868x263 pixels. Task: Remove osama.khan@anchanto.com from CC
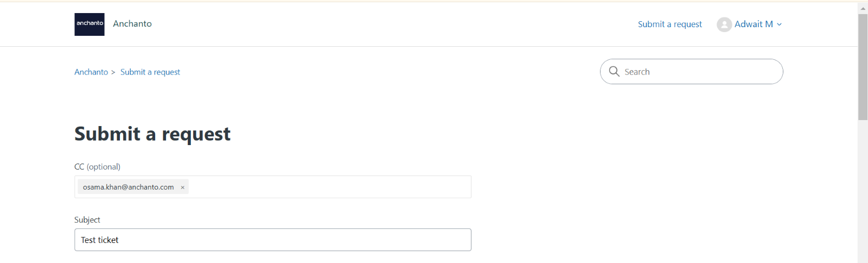[x=183, y=187]
